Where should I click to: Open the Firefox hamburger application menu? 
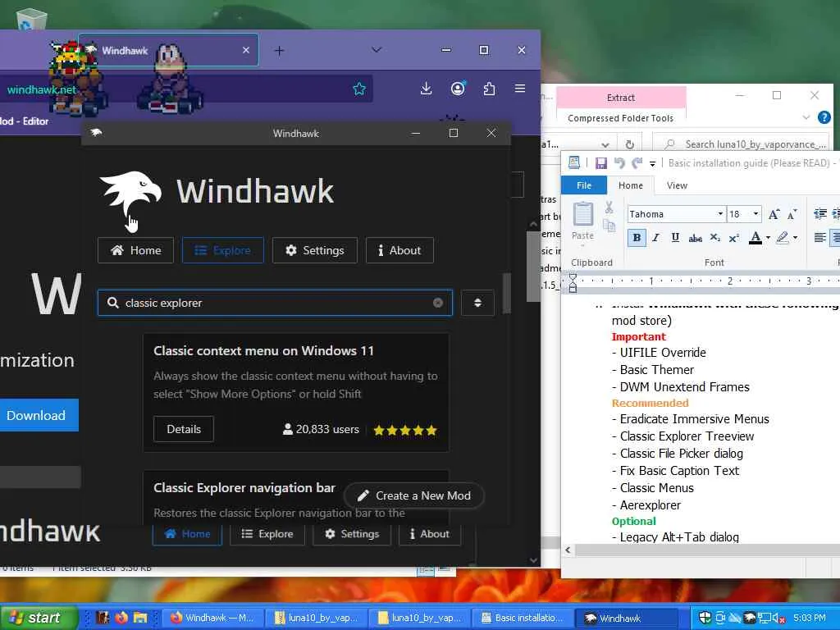coord(519,89)
